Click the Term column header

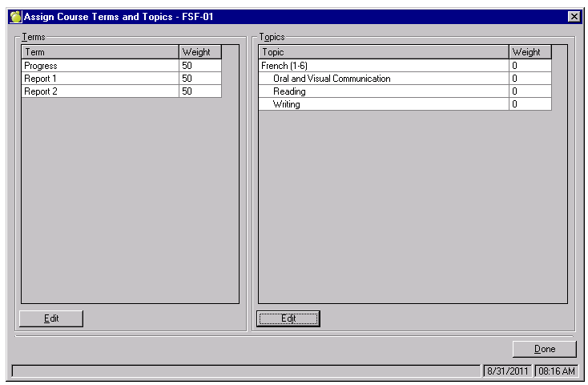click(100, 52)
